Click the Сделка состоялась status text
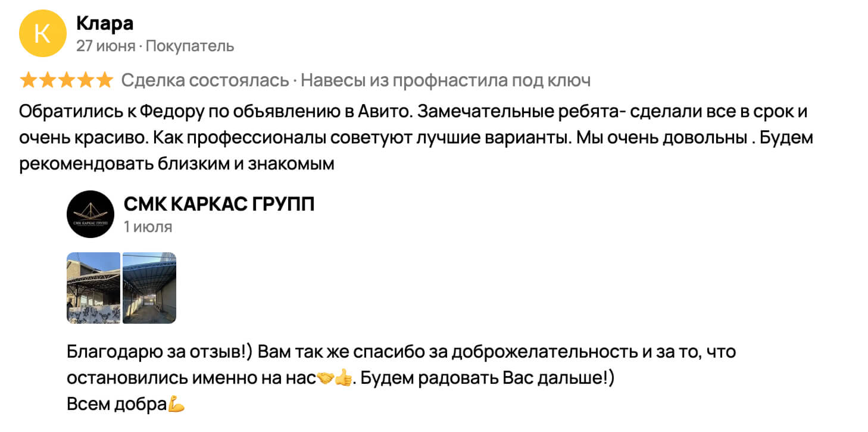 (x=205, y=80)
